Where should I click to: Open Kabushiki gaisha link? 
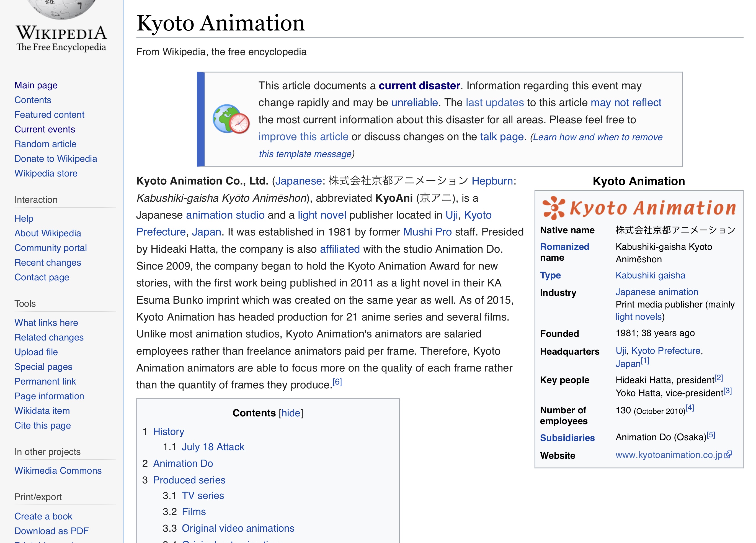click(650, 275)
